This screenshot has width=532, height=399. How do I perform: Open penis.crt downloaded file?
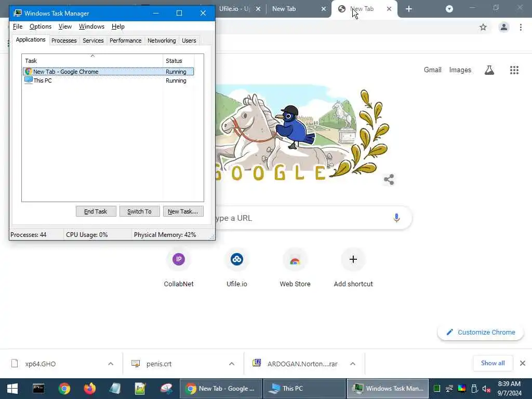pos(159,364)
